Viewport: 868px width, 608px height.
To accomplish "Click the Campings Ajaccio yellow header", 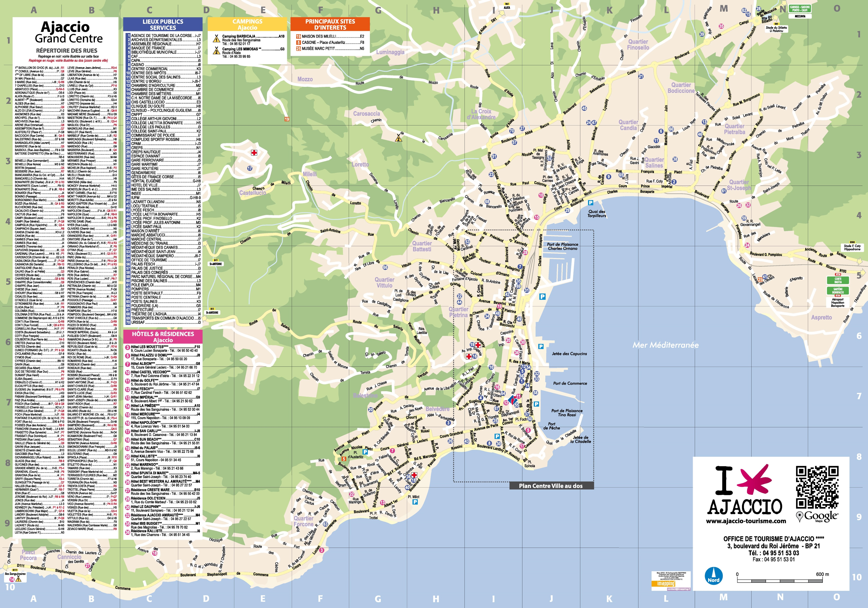I will (x=247, y=25).
